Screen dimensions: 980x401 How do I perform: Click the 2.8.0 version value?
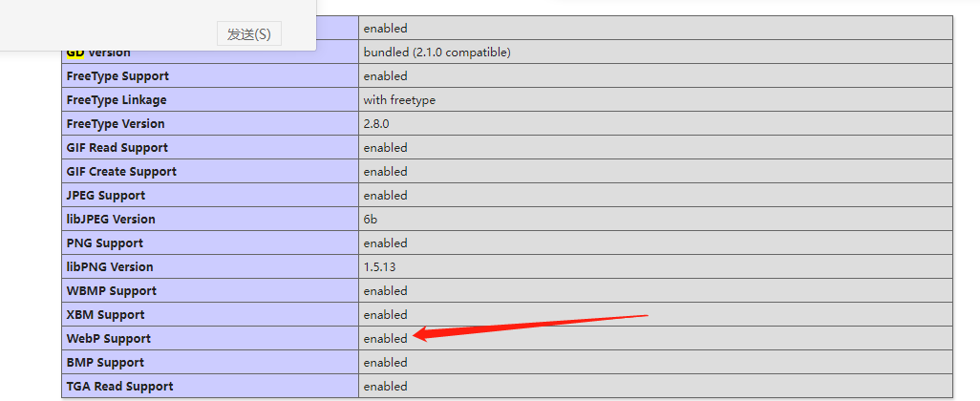pyautogui.click(x=378, y=124)
